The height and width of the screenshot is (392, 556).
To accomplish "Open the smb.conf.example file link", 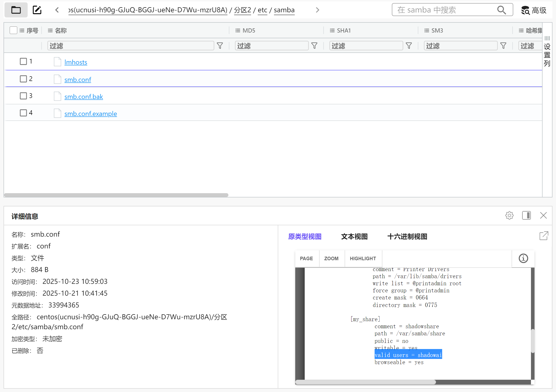I will [x=90, y=114].
